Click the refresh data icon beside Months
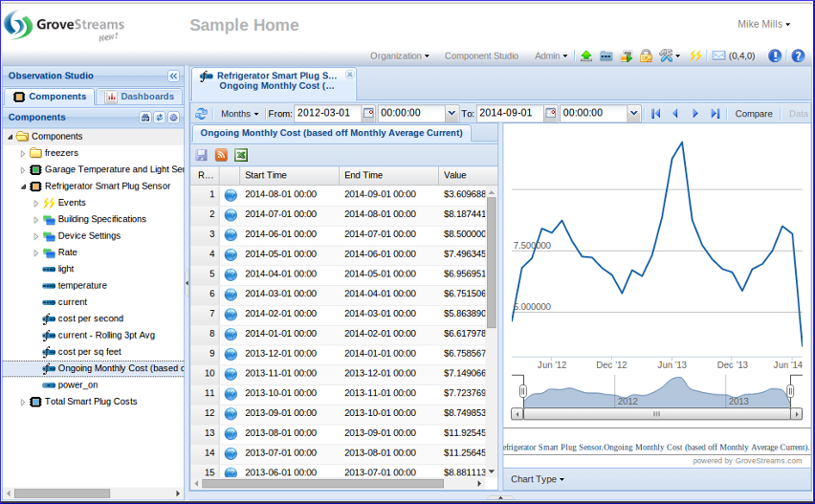Viewport: 815px width, 504px height. 201,114
